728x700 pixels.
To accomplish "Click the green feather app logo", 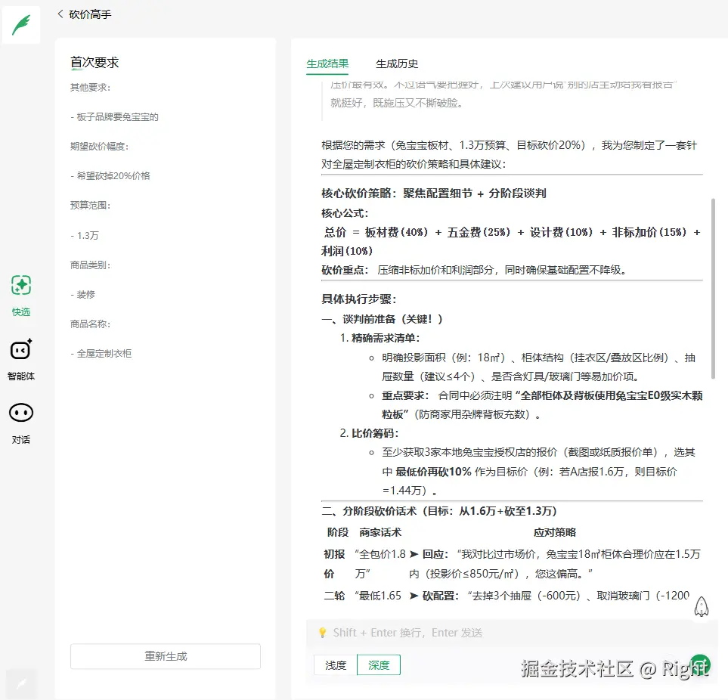I will tap(20, 23).
